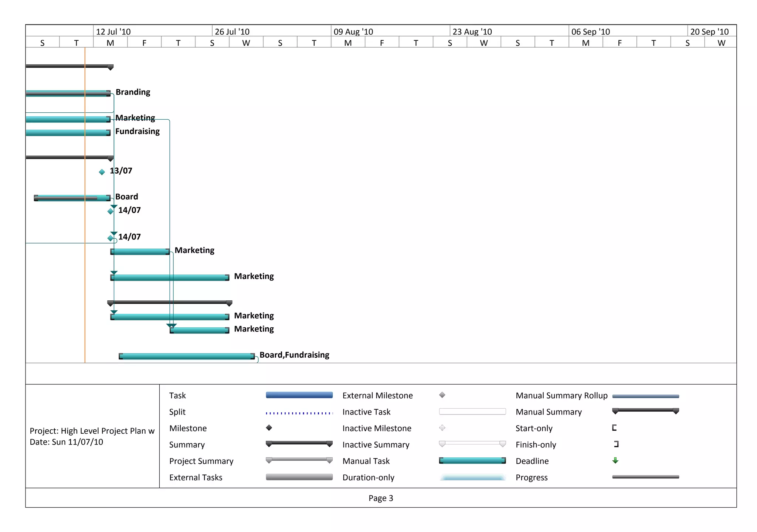
Task: Click the Split legend label
Action: pos(177,412)
